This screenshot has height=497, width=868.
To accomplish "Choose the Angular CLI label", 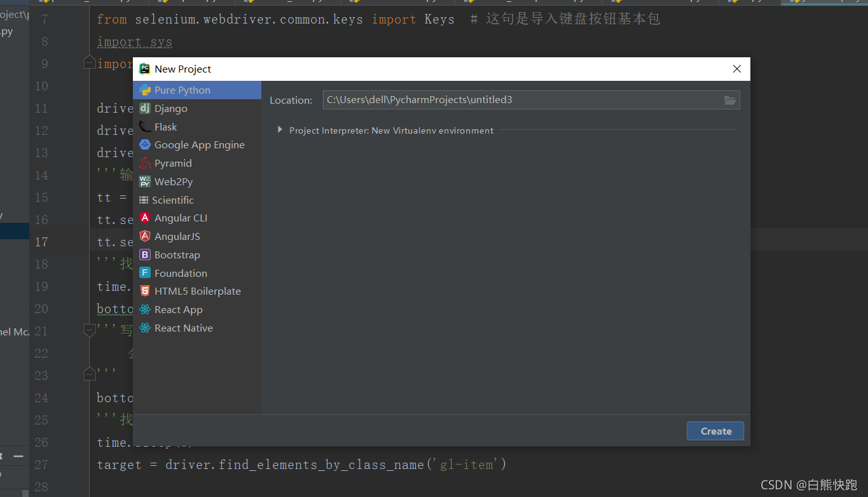I will coord(181,218).
